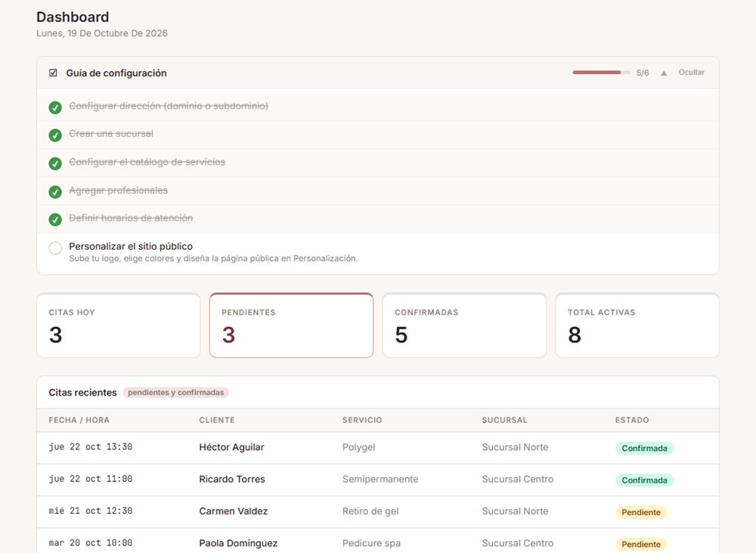Click the pendientes y confirmadas filter tag

tap(175, 393)
